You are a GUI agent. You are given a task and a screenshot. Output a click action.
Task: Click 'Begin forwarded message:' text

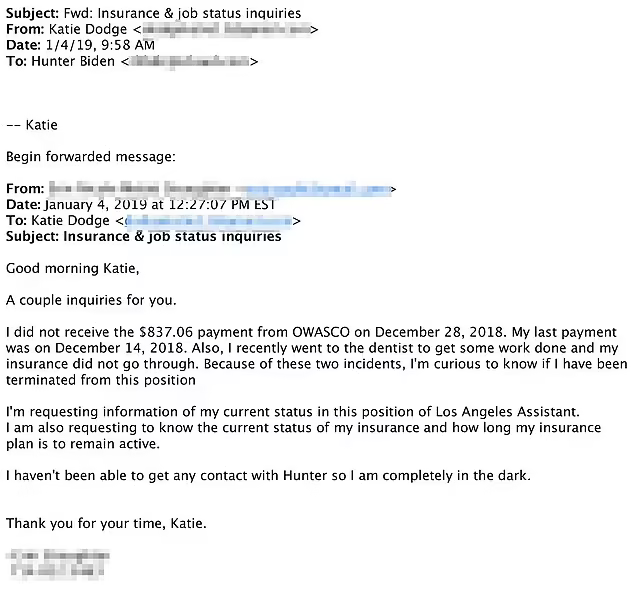(91, 157)
